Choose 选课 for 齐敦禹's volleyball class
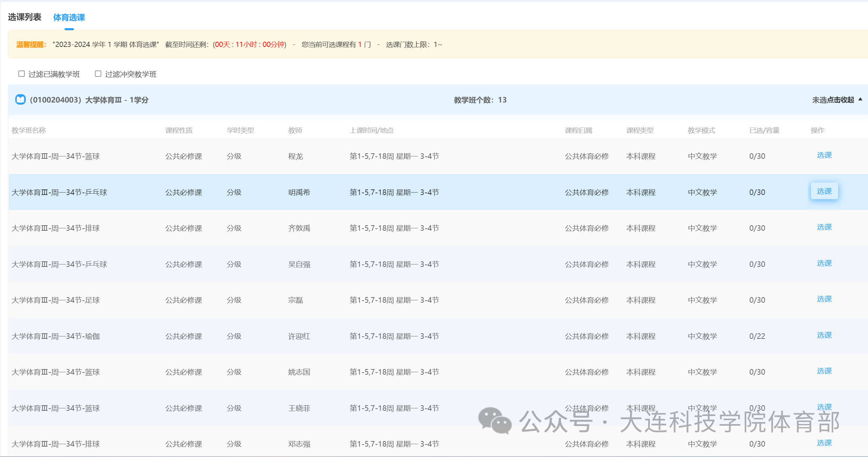The height and width of the screenshot is (457, 868). (x=824, y=227)
